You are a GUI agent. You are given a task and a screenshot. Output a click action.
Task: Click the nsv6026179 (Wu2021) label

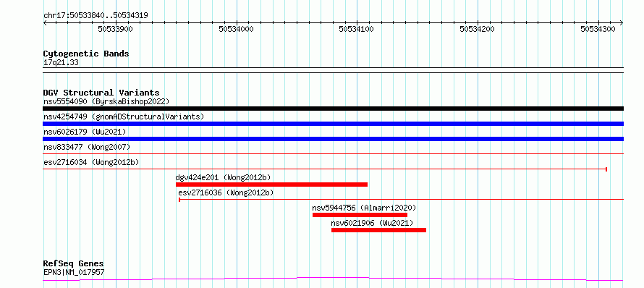coord(85,132)
